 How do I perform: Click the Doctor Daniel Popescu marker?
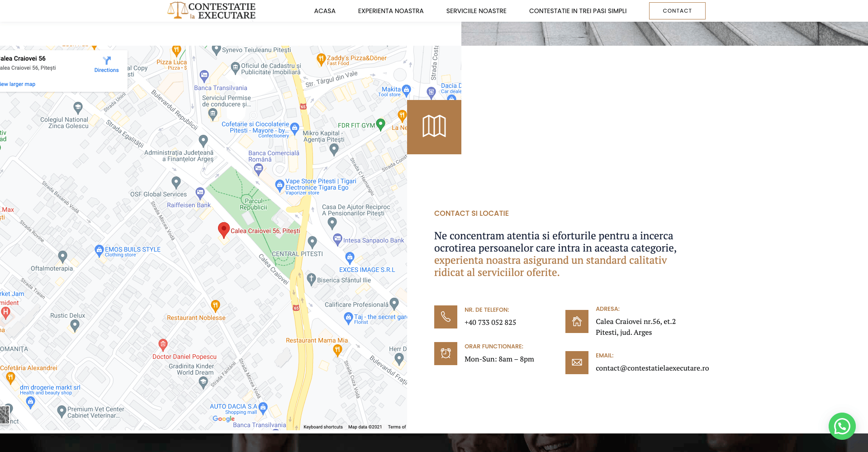pos(163,345)
